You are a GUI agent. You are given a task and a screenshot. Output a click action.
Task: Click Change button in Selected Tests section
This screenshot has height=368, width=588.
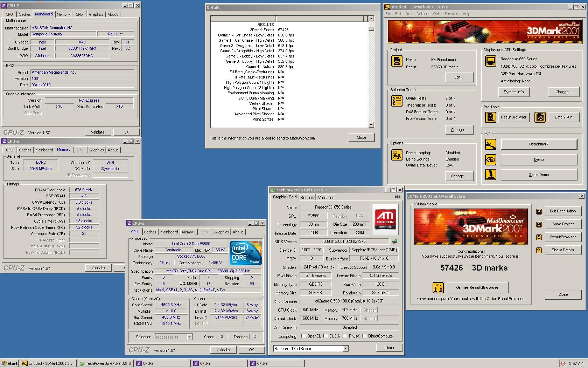point(459,130)
